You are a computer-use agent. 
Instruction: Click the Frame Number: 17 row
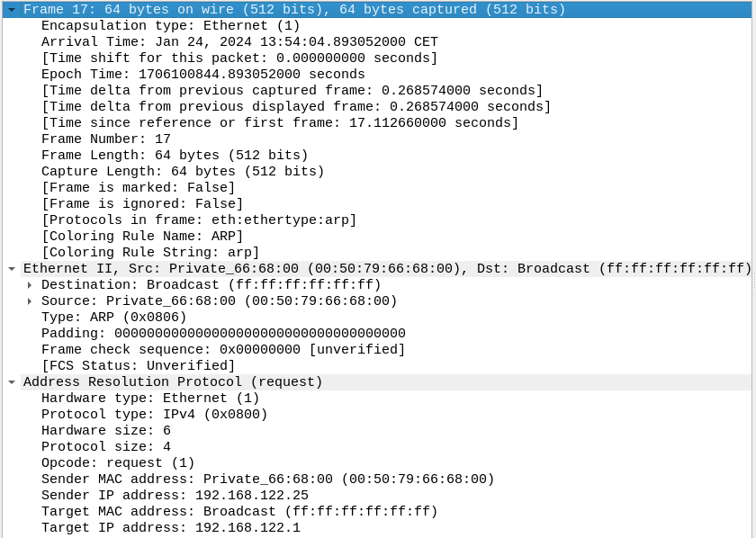(106, 139)
